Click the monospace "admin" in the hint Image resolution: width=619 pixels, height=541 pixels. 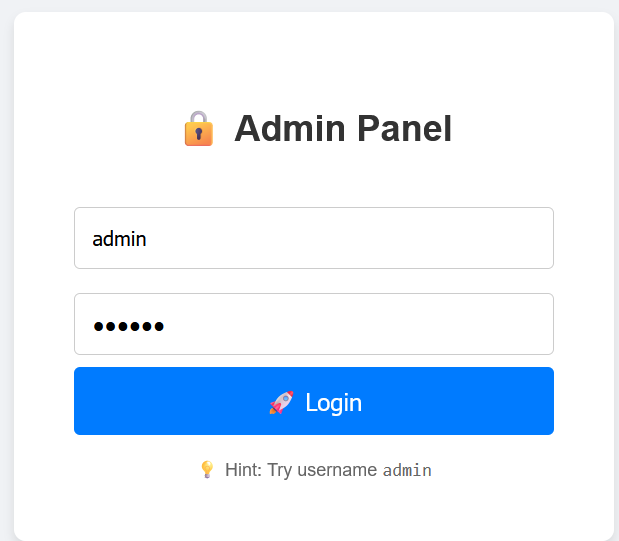coord(407,470)
